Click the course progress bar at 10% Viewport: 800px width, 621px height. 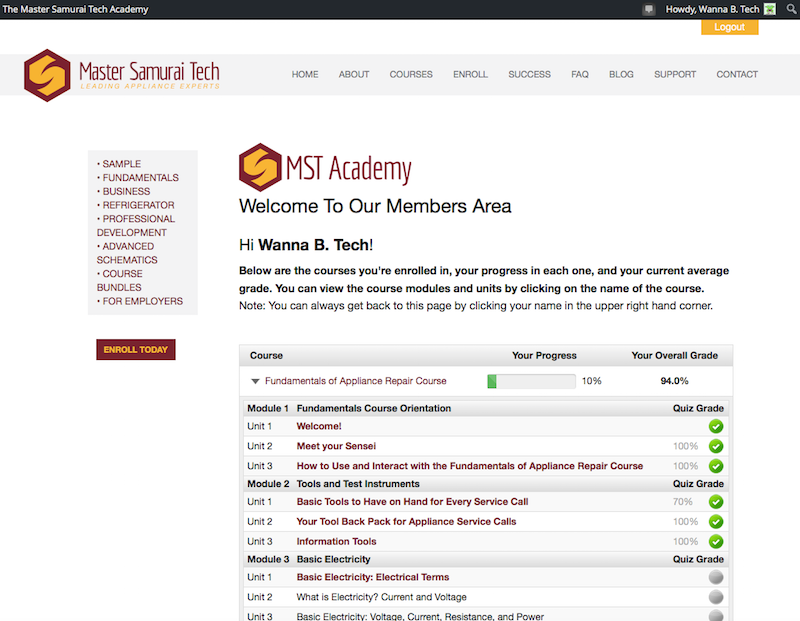click(x=531, y=381)
